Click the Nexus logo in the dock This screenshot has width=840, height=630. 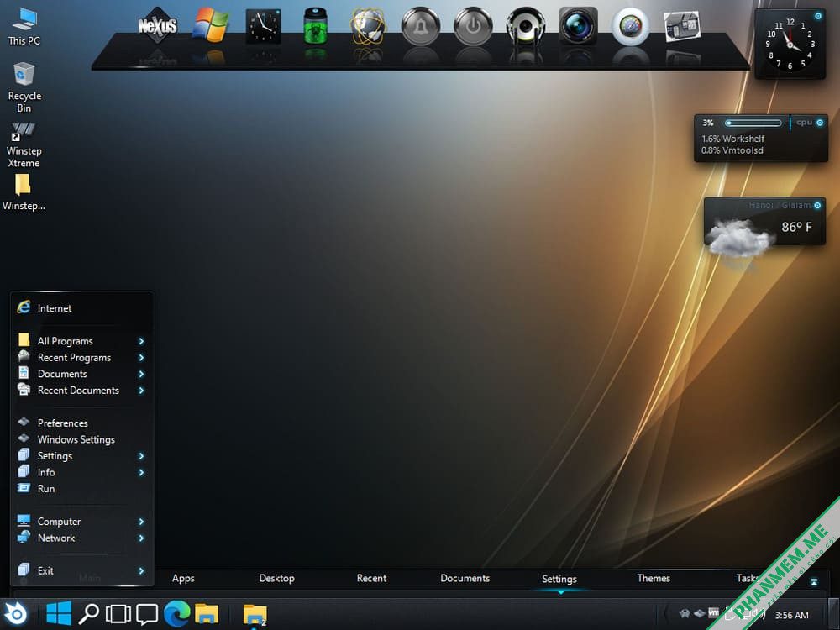[x=158, y=26]
